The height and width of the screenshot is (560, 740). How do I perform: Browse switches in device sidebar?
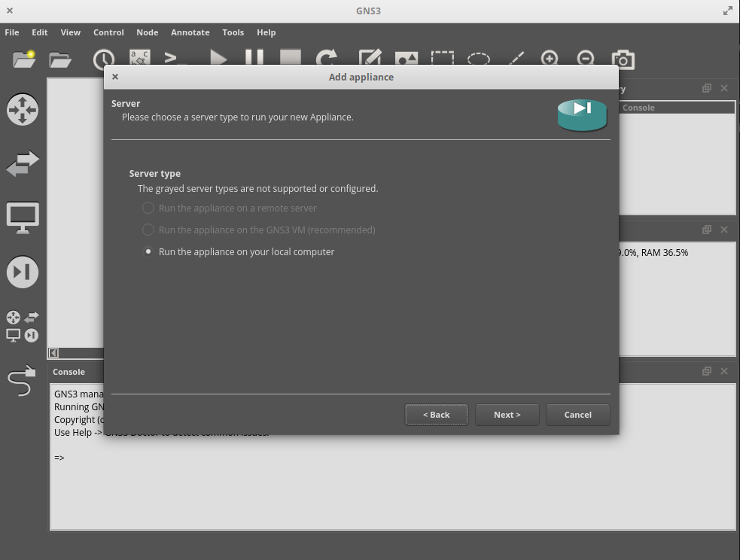(x=23, y=163)
